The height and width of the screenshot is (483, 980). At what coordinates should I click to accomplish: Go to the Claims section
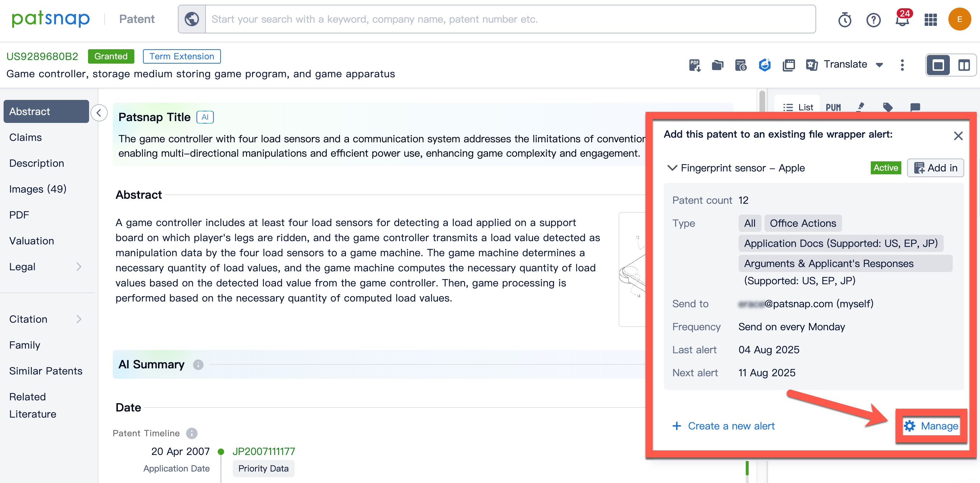[26, 137]
